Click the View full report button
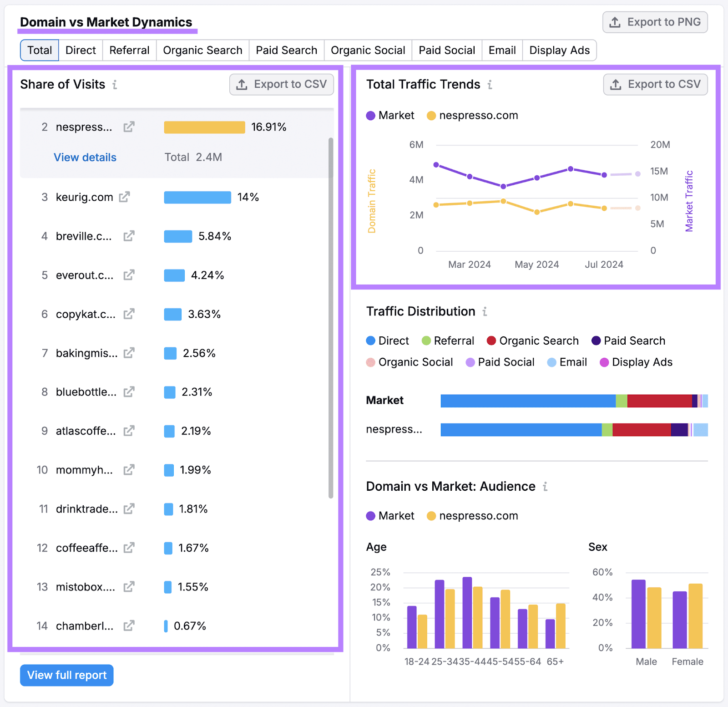This screenshot has width=728, height=707. [x=66, y=675]
